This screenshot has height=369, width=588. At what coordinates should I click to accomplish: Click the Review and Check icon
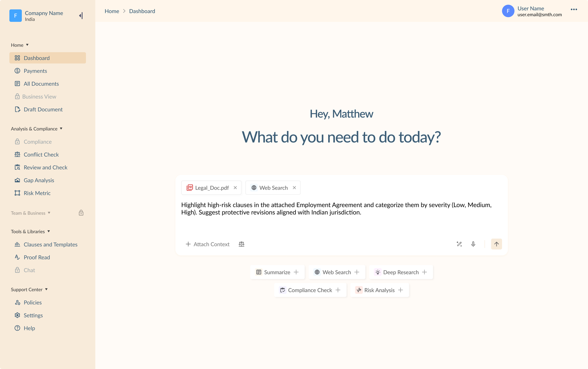tap(17, 167)
